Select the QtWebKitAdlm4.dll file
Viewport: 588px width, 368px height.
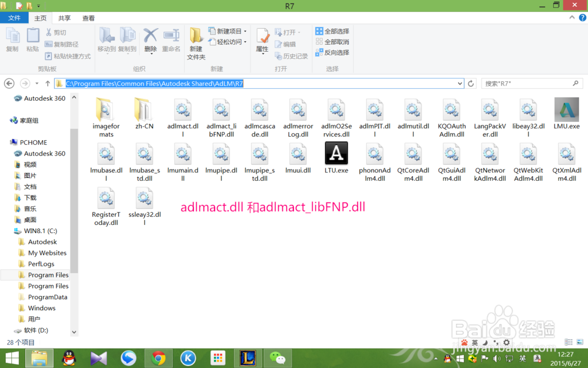pos(529,161)
